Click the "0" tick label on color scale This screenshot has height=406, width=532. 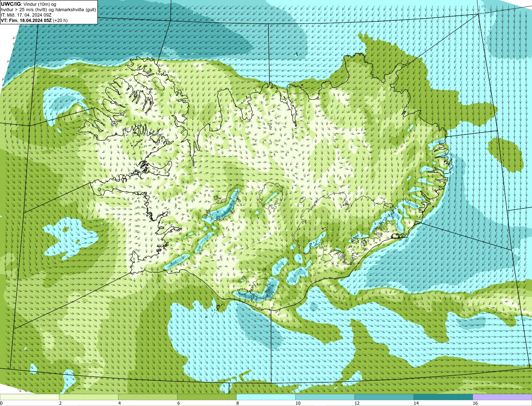click(x=1, y=403)
